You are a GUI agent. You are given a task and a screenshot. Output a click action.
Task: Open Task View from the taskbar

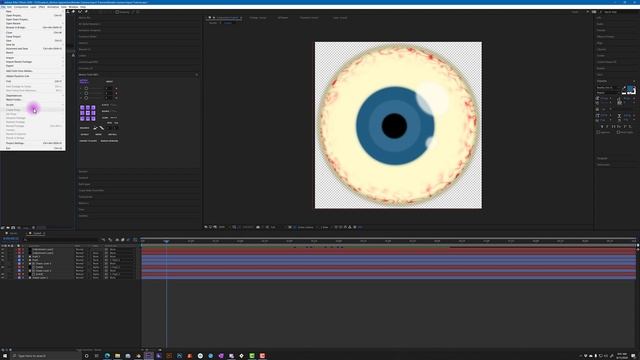tap(97, 356)
